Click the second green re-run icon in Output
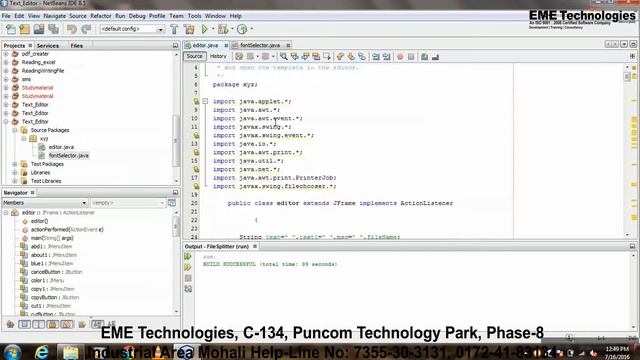The width and height of the screenshot is (640, 360). (x=188, y=267)
